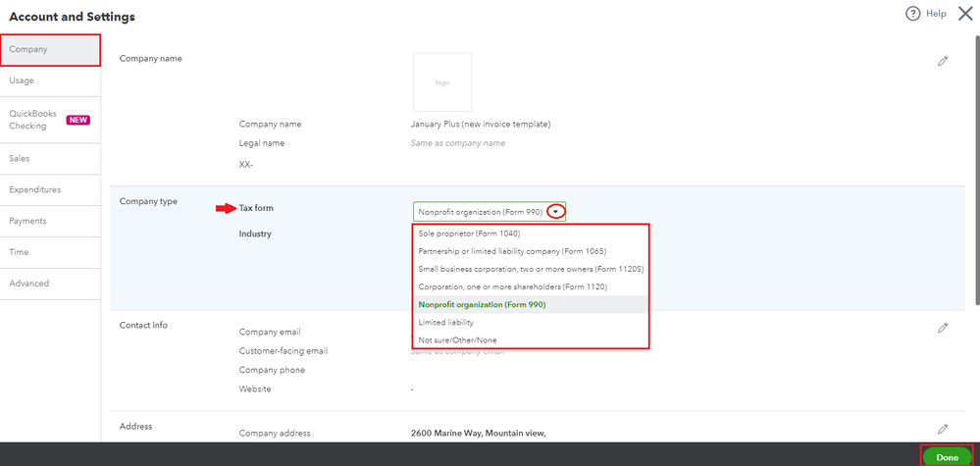Open the Expenditures settings tab
Screen dimensions: 980x466
pyautogui.click(x=51, y=190)
